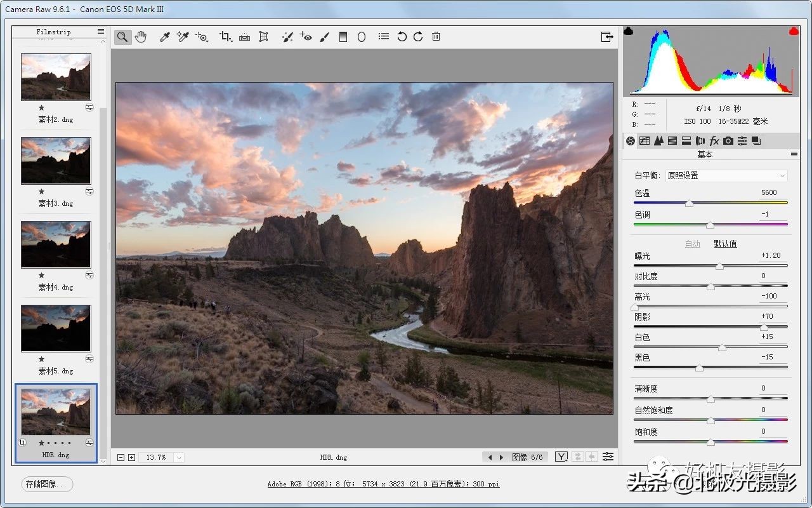
Task: Click the exposure (曝光) slider handle
Action: coord(719,267)
